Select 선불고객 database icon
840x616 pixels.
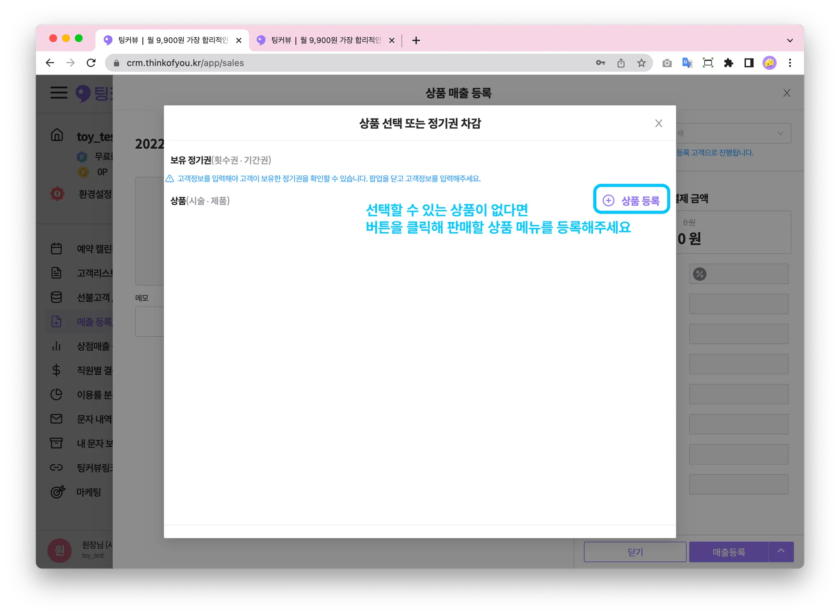56,297
